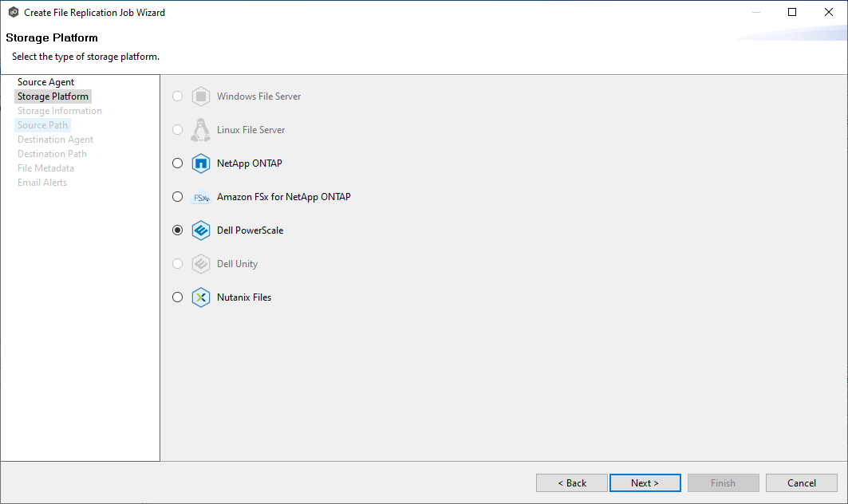Image resolution: width=848 pixels, height=504 pixels.
Task: Cancel the replication job wizard
Action: (x=801, y=482)
